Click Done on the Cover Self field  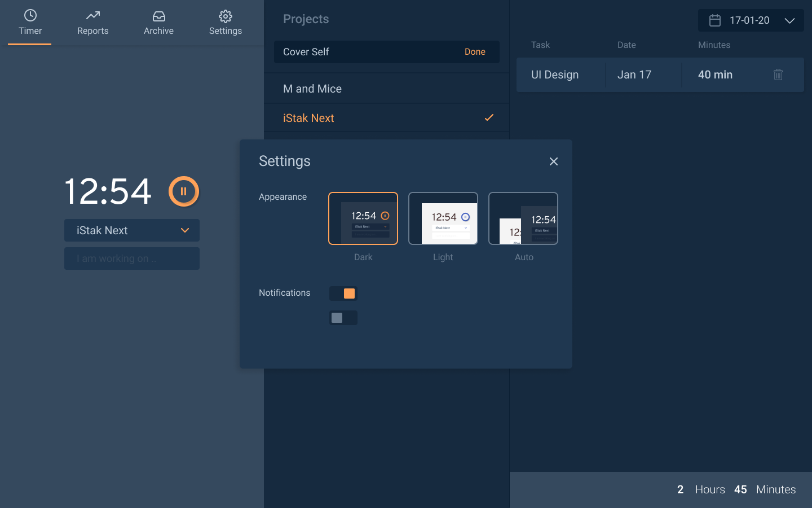(x=475, y=52)
